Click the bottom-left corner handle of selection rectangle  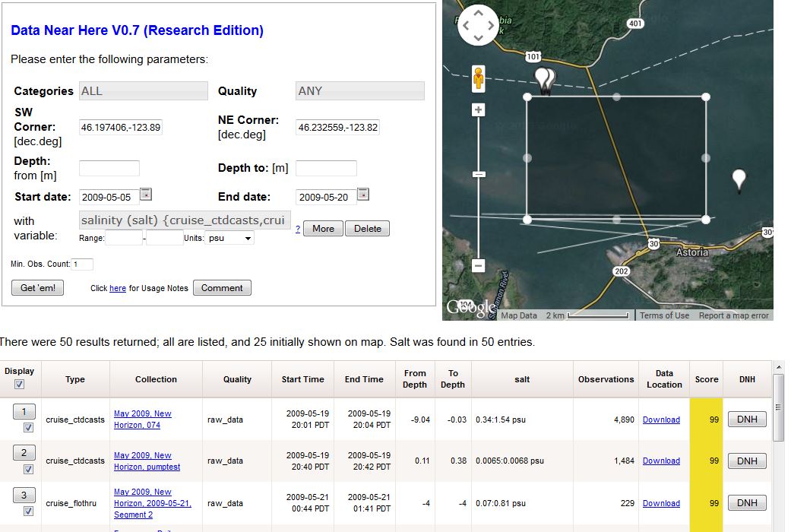(x=527, y=220)
